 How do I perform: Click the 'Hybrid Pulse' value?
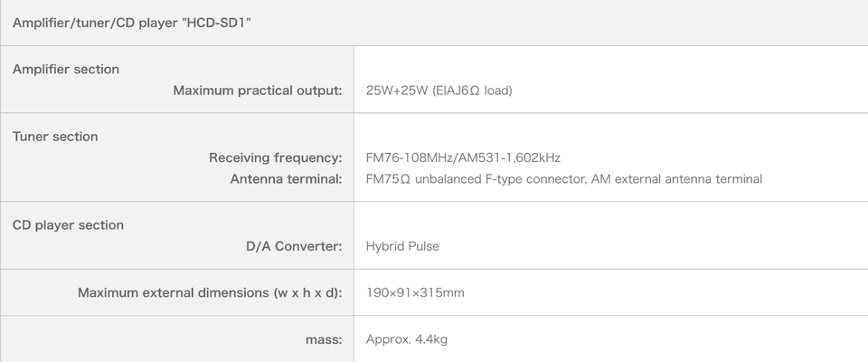point(402,246)
